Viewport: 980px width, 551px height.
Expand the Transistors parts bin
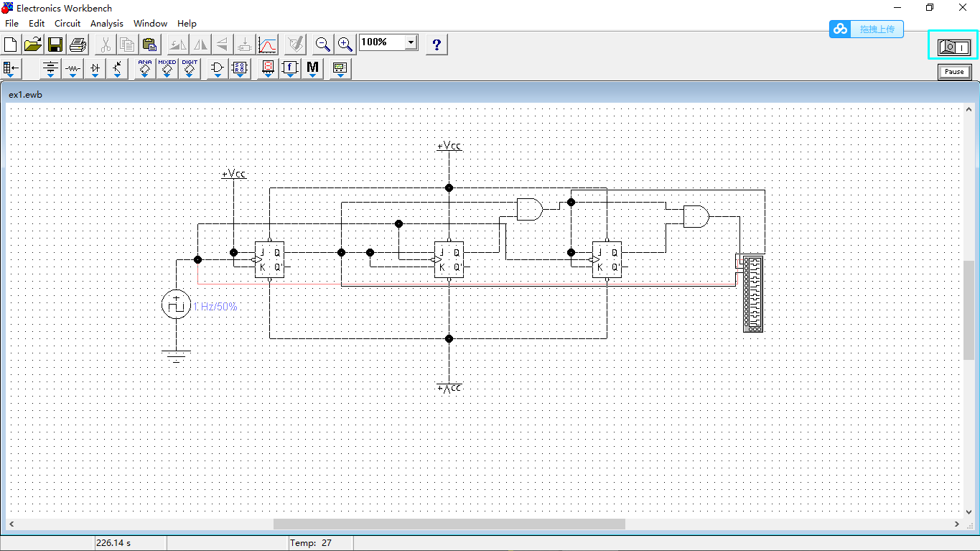point(117,68)
